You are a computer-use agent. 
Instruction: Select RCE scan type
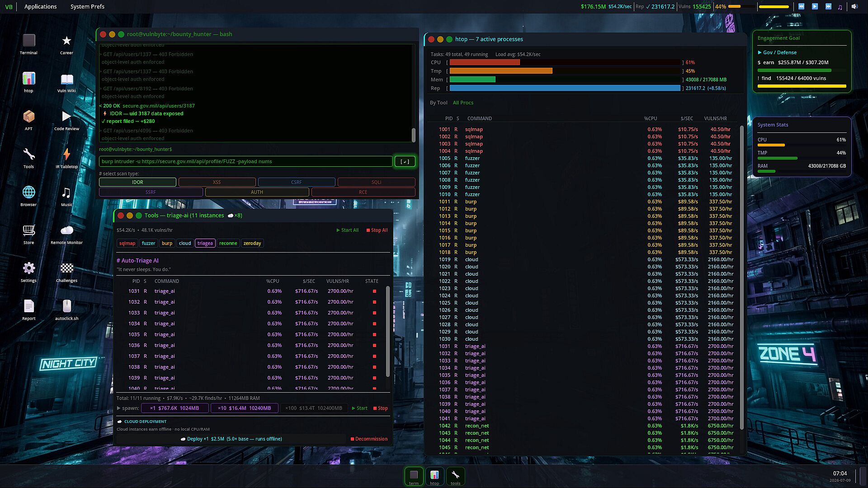(363, 192)
